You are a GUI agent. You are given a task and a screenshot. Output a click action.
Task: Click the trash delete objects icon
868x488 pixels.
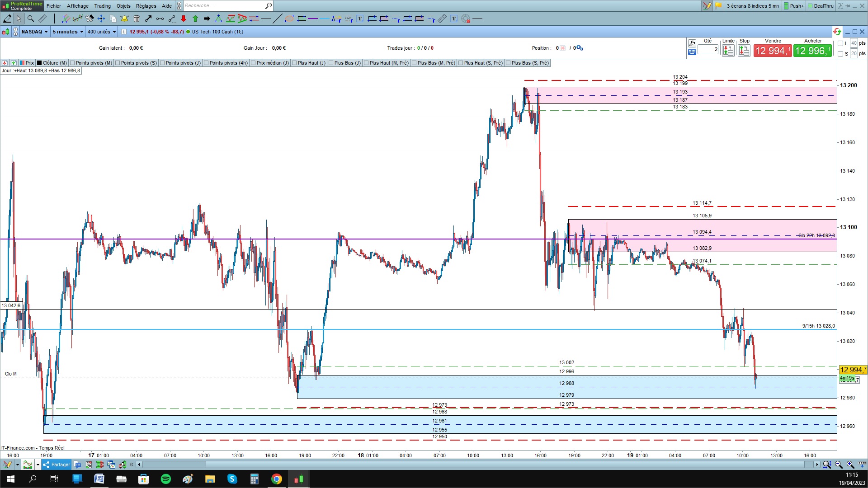tap(137, 19)
